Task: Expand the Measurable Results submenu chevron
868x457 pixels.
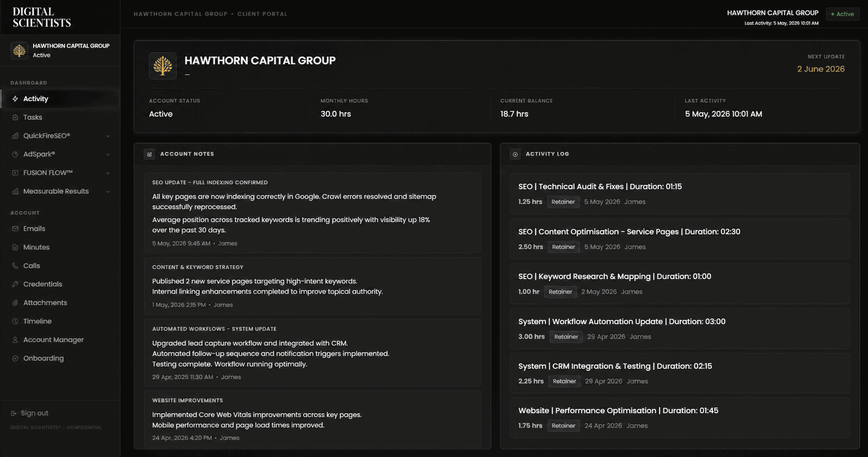Action: (107, 192)
